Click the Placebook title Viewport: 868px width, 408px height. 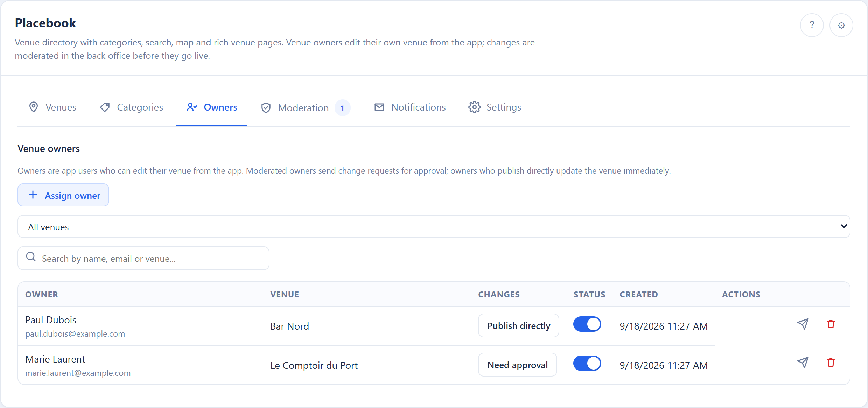[45, 23]
